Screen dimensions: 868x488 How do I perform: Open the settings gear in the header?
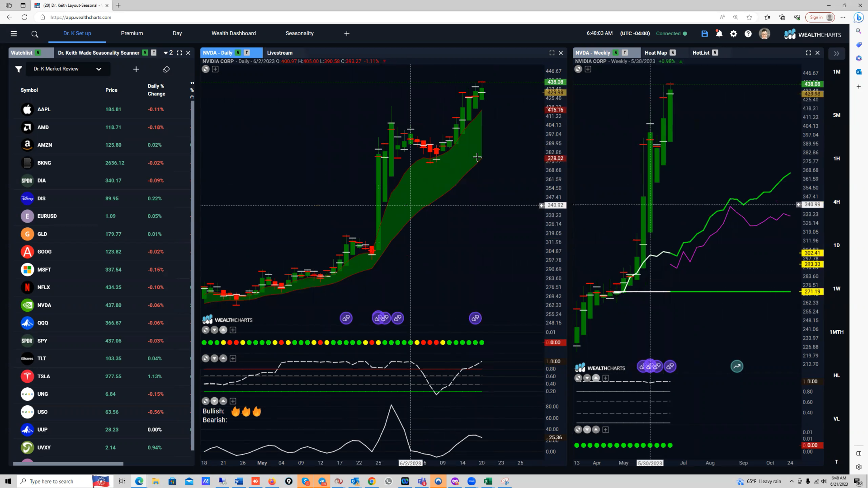click(x=733, y=34)
